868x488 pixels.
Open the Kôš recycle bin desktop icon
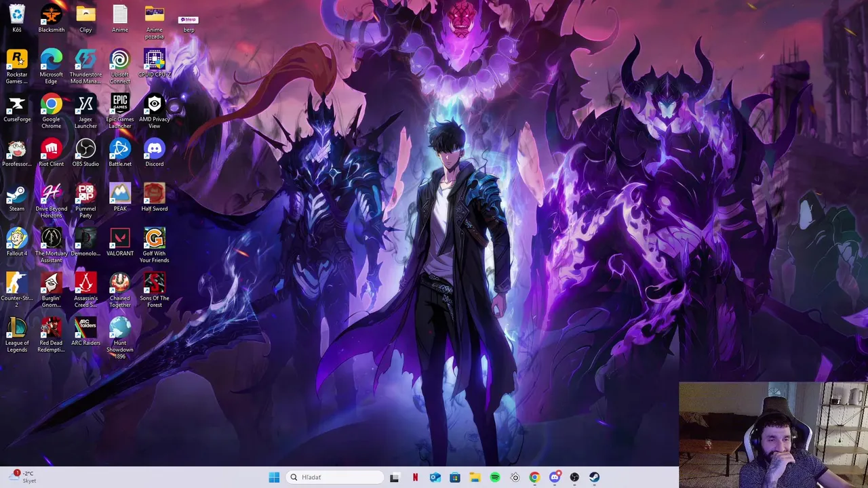17,18
